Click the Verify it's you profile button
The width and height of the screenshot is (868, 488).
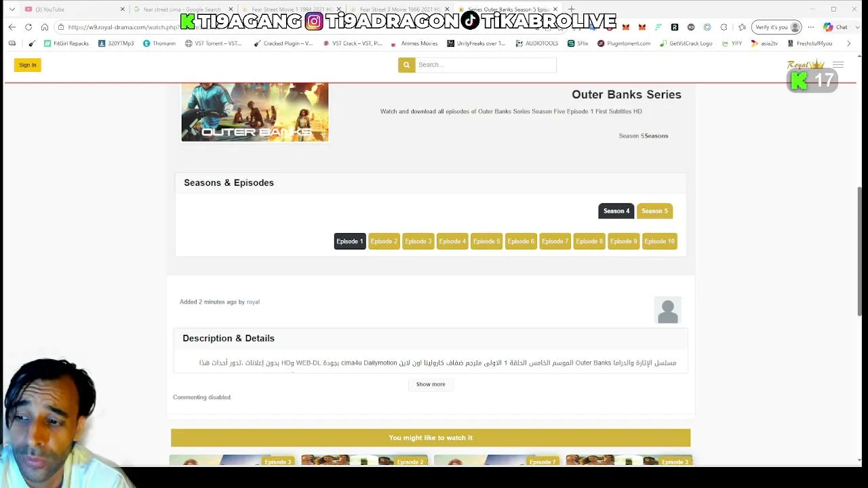click(776, 27)
